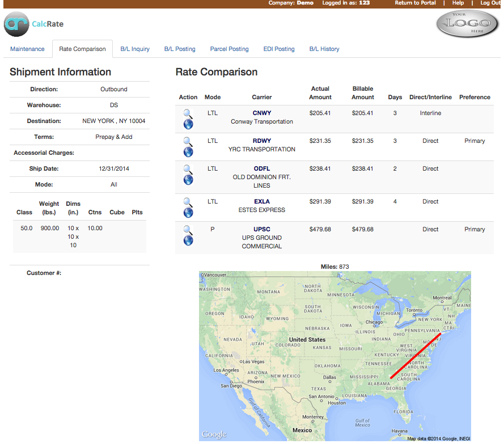Click the globe icon in the CNWY row
This screenshot has height=444, width=504.
coord(188,124)
